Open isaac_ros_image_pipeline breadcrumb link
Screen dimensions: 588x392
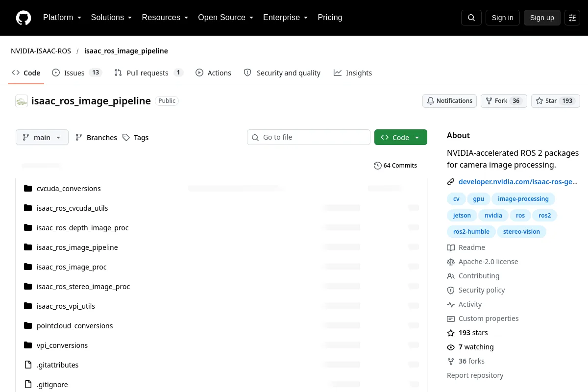point(126,51)
